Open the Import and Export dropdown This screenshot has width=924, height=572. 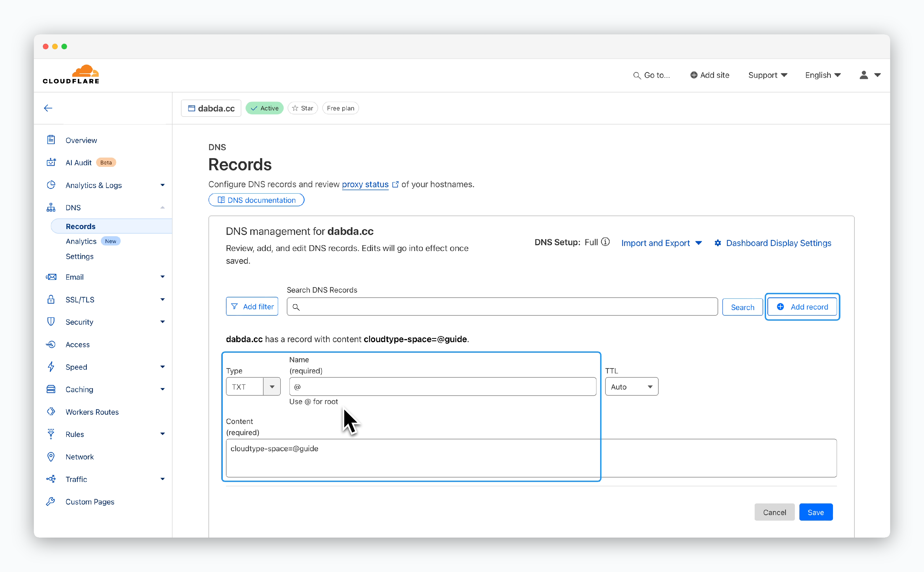pos(662,243)
